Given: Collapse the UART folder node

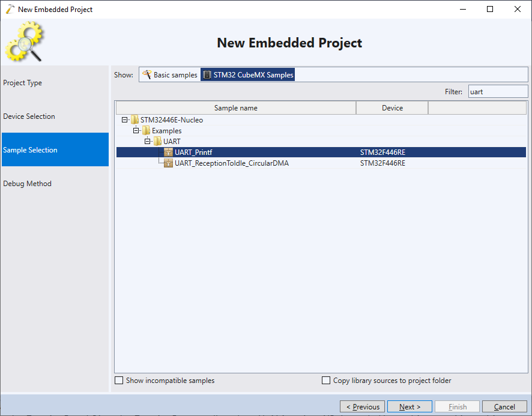Looking at the screenshot, I should [x=147, y=142].
